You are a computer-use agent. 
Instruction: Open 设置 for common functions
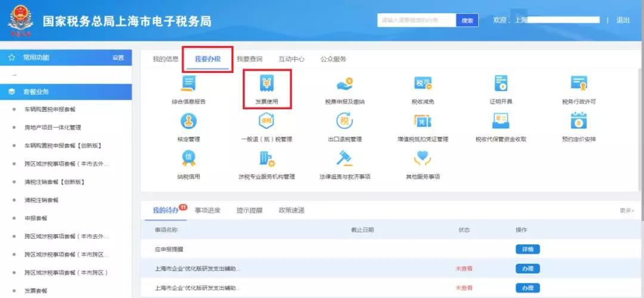click(x=118, y=57)
